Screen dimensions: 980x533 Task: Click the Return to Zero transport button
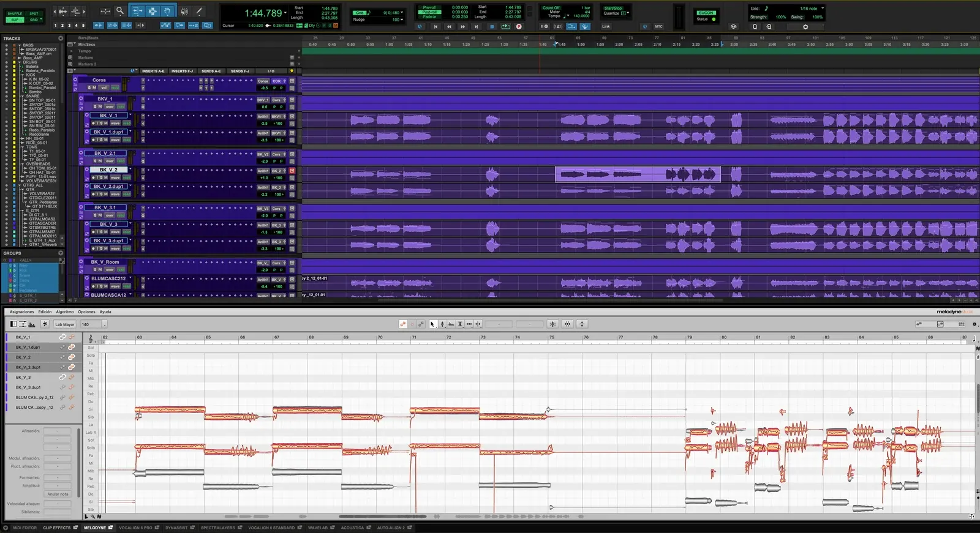[x=435, y=26]
